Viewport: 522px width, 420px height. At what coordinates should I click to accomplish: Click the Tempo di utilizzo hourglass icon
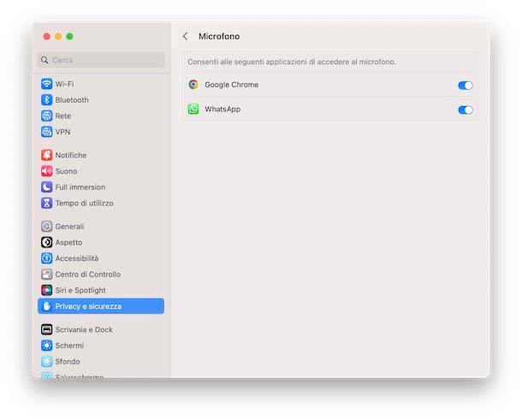point(46,203)
